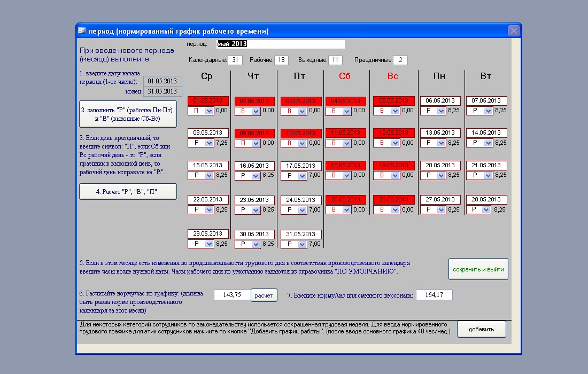Select the date cell 23.05.2013
Image resolution: width=588 pixels, height=374 pixels.
254,200
